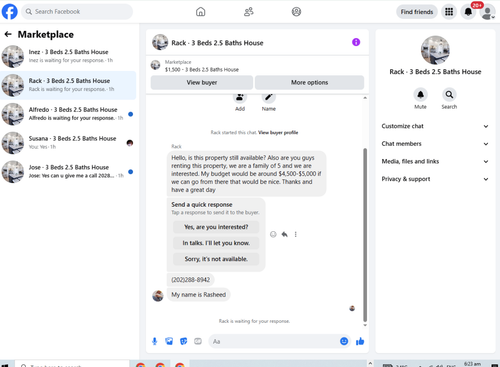Select Rack conversation in the list
Screen dimensions: 500x367
(x=68, y=85)
